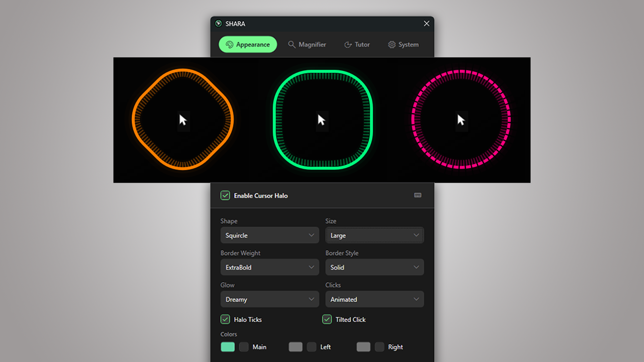Viewport: 644px width, 362px height.
Task: Toggle the Tilted Click checkbox off
Action: 327,319
